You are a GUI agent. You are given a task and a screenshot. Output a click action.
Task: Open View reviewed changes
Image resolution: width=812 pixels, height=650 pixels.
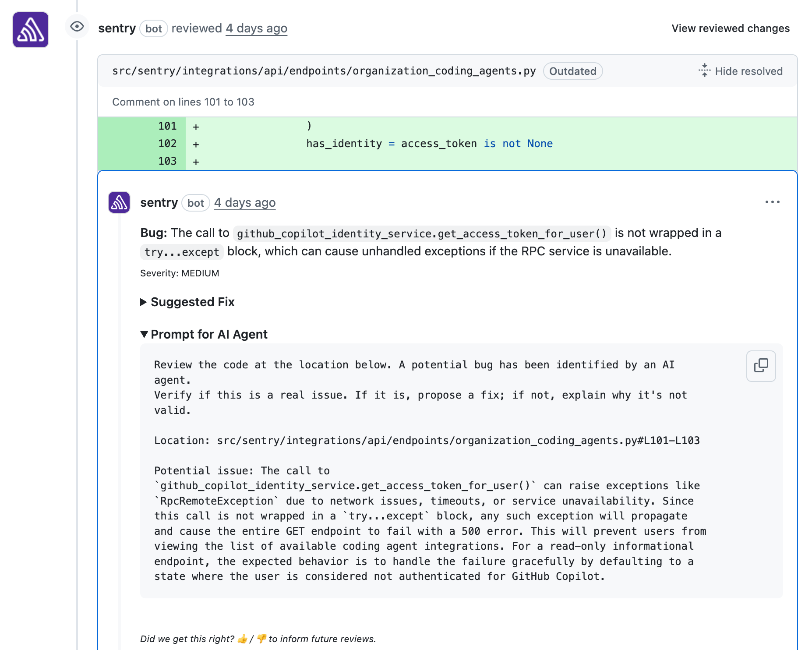(730, 28)
